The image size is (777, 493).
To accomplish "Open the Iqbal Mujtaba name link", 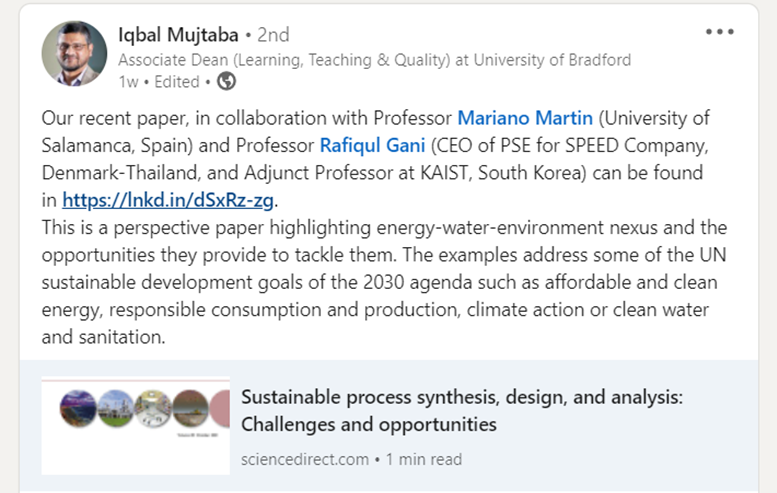I will coord(178,35).
